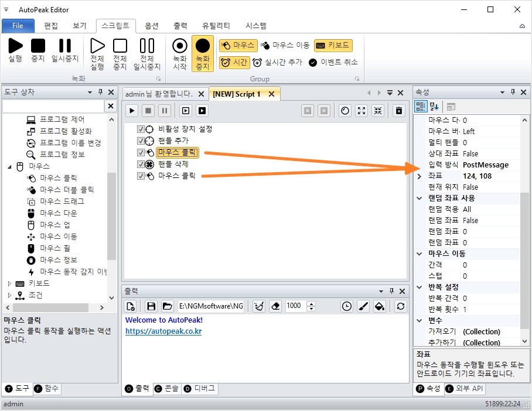Open the 유틸리티 ribbon tab

click(216, 26)
